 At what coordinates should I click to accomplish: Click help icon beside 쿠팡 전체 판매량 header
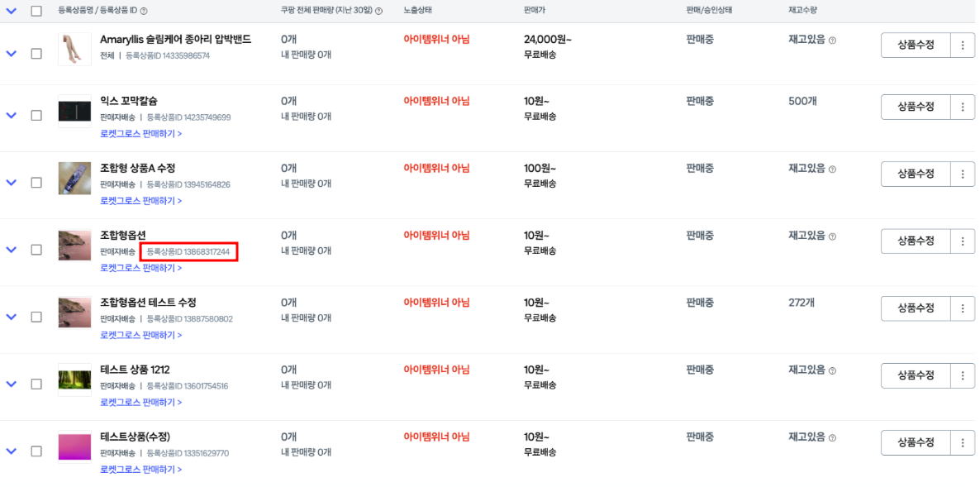pyautogui.click(x=378, y=12)
